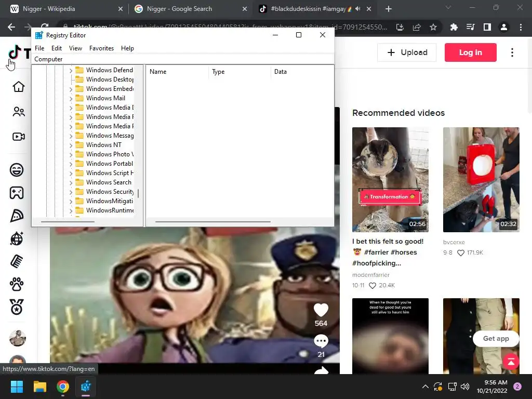Open bvcerxe profile link
Image resolution: width=532 pixels, height=399 pixels.
tap(454, 242)
